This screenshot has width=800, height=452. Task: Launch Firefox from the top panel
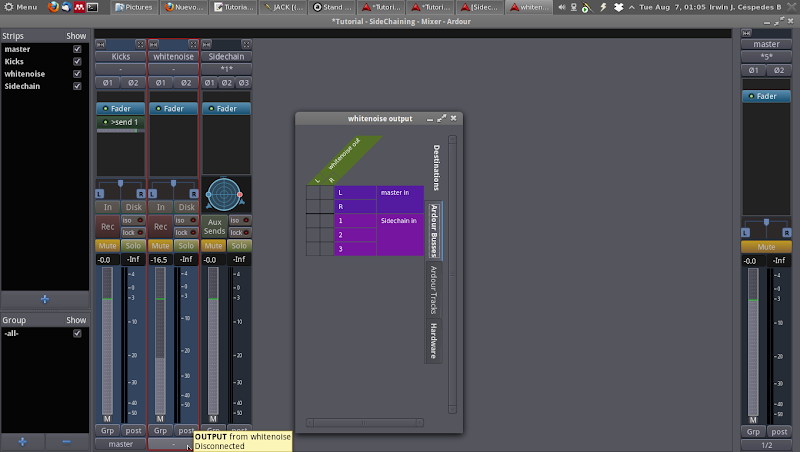pos(53,7)
